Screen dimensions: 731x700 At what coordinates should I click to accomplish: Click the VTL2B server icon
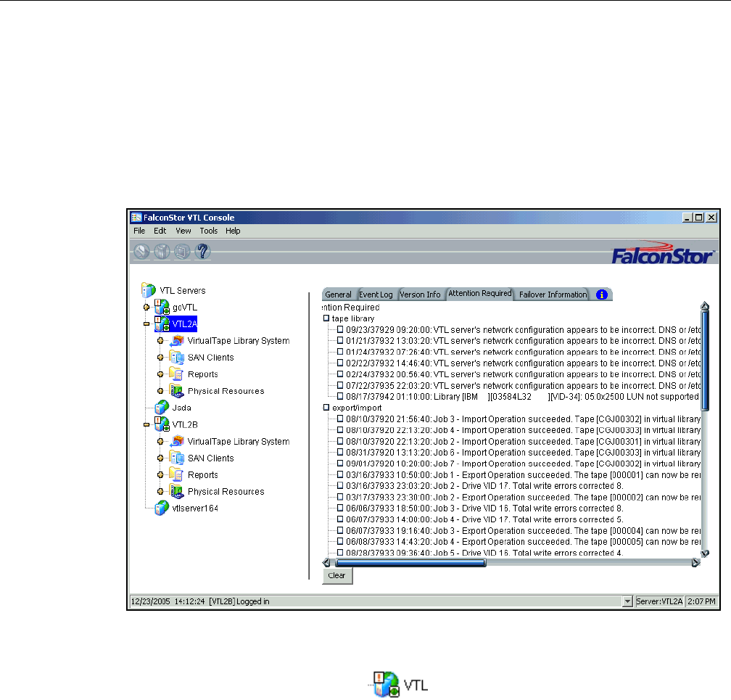pos(162,424)
